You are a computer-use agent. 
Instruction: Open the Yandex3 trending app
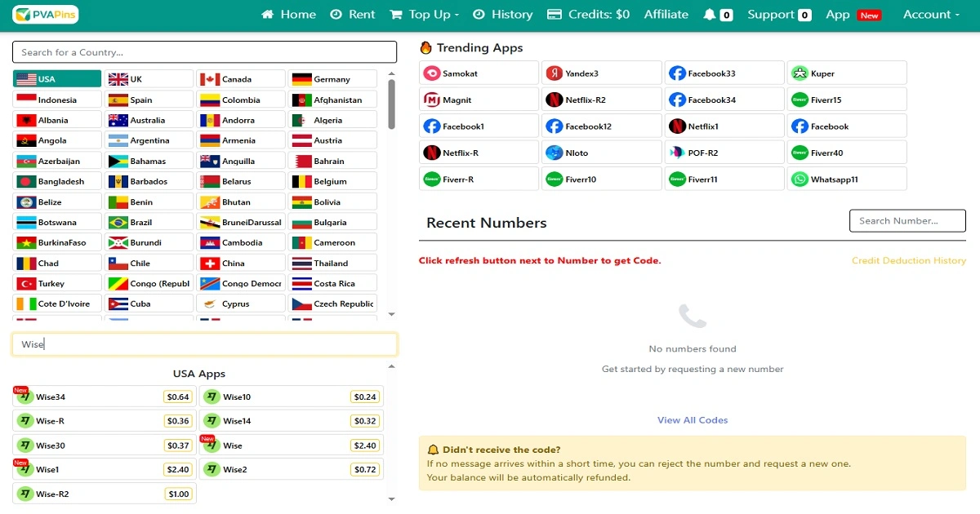coord(601,73)
